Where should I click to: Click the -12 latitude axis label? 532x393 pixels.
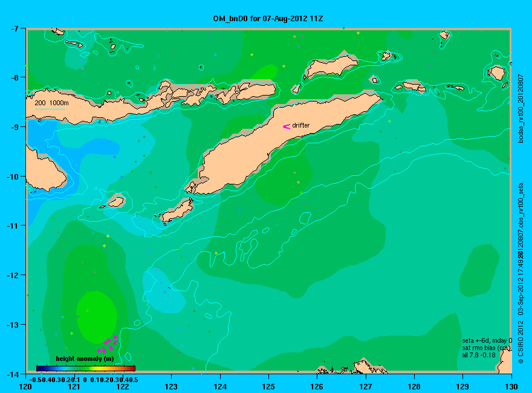(x=13, y=275)
